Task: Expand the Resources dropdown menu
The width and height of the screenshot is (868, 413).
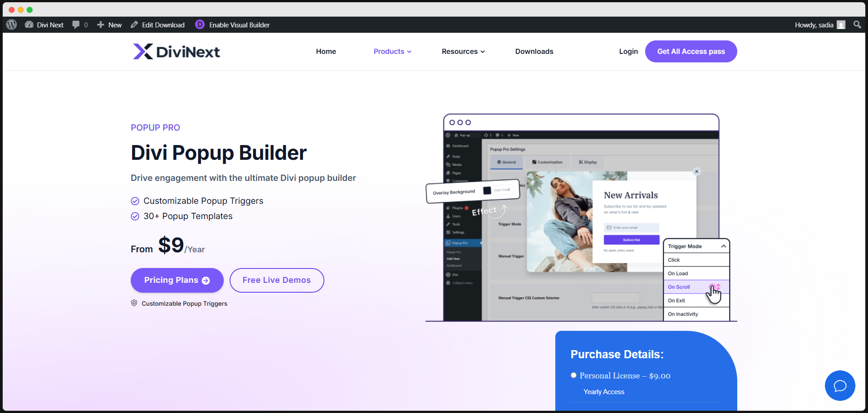Action: point(463,52)
